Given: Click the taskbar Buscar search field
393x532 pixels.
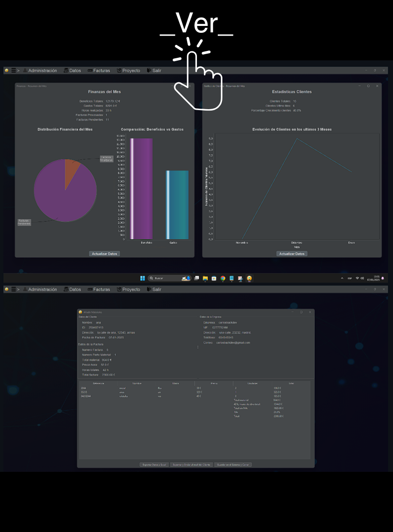Looking at the screenshot, I should (166, 278).
